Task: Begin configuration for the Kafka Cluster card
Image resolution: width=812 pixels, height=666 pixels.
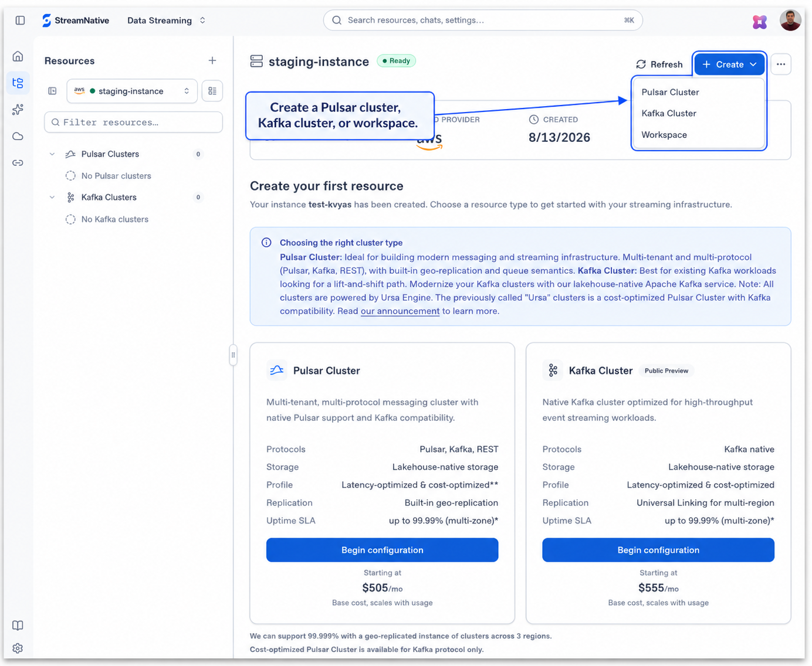Action: point(658,550)
